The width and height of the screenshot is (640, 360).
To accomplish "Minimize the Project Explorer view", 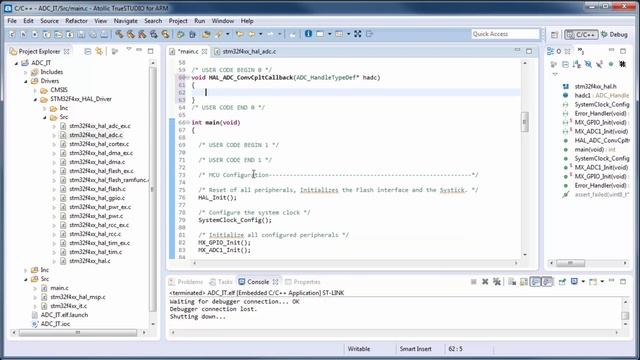I will 139,51.
